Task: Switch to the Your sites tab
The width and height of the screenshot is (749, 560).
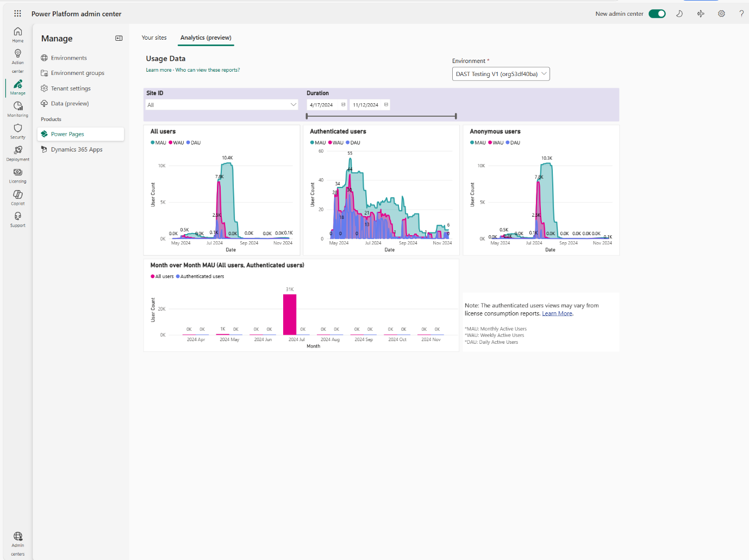Action: click(154, 37)
